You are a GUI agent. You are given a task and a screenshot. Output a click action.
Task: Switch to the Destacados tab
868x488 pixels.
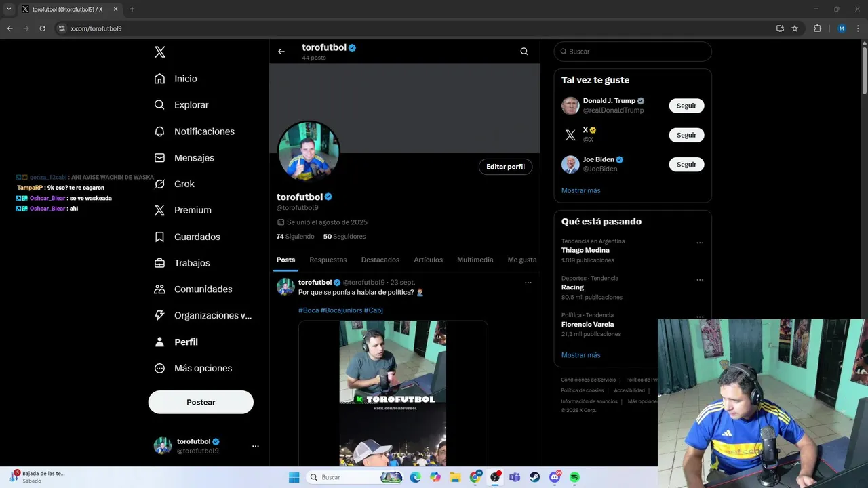coord(380,260)
